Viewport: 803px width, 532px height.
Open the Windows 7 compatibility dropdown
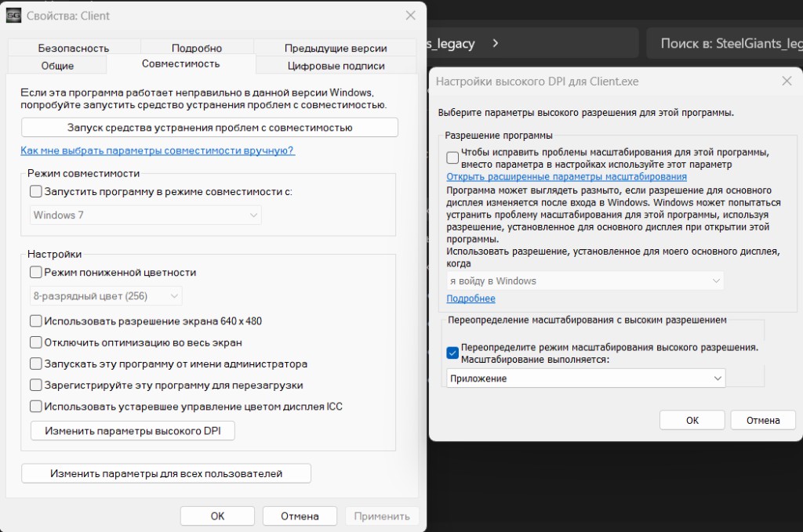(x=145, y=215)
